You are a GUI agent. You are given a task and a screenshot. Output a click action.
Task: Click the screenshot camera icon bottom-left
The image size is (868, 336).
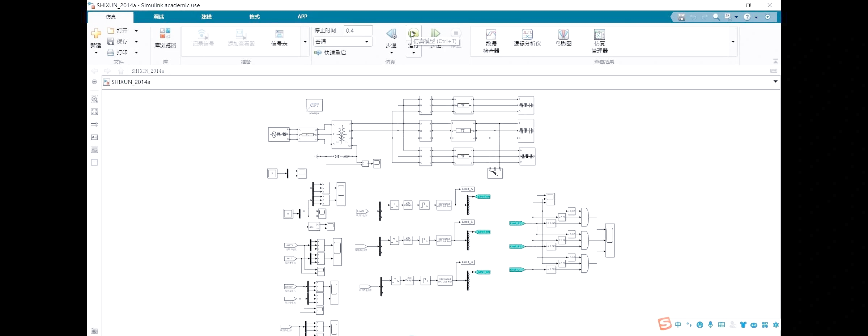[x=94, y=331]
